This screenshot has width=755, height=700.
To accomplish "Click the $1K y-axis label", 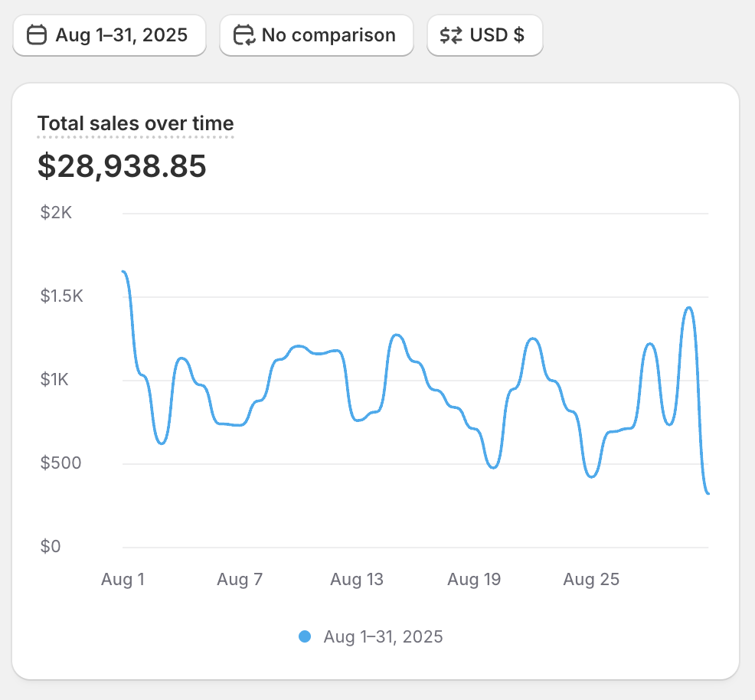I will click(56, 380).
